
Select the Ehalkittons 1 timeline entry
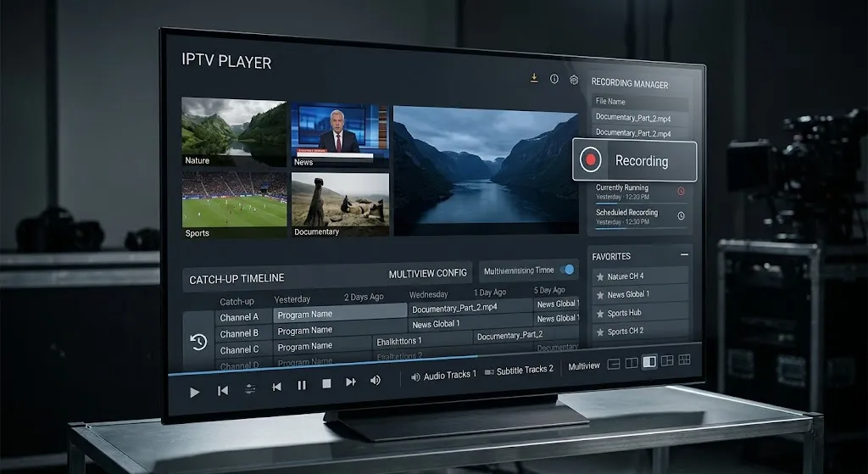tap(423, 341)
